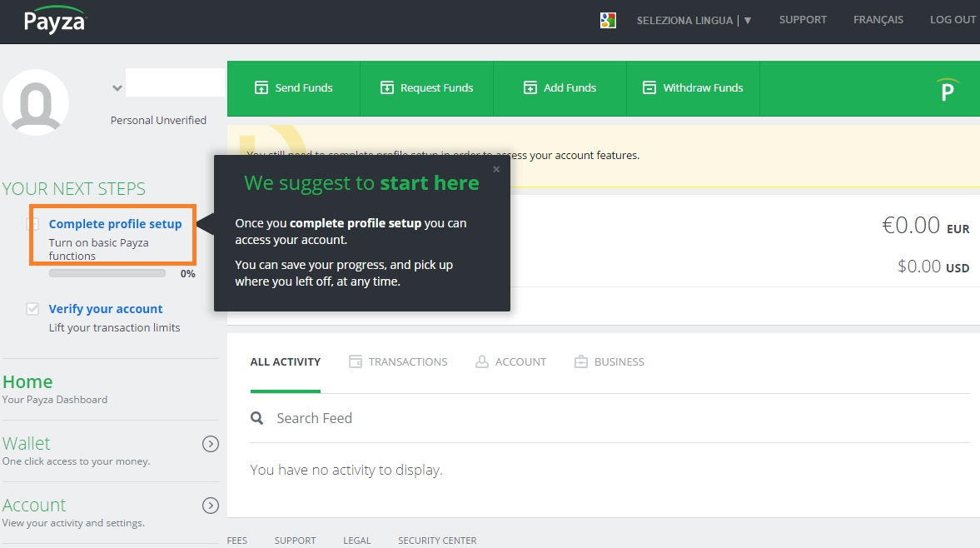Switch to the Account activity tab
The height and width of the screenshot is (548, 980).
point(520,361)
